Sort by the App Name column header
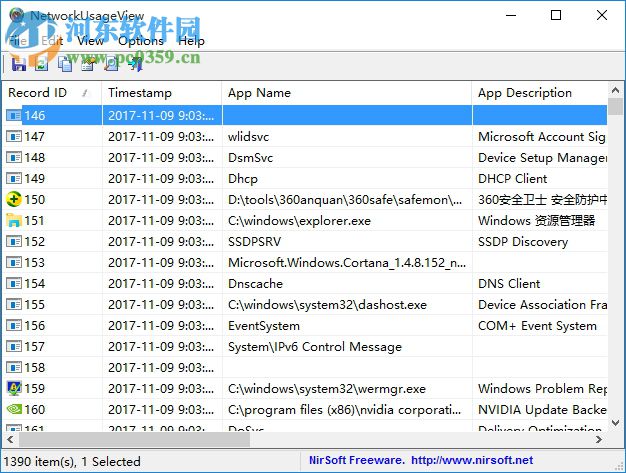626x473 pixels. pyautogui.click(x=347, y=93)
